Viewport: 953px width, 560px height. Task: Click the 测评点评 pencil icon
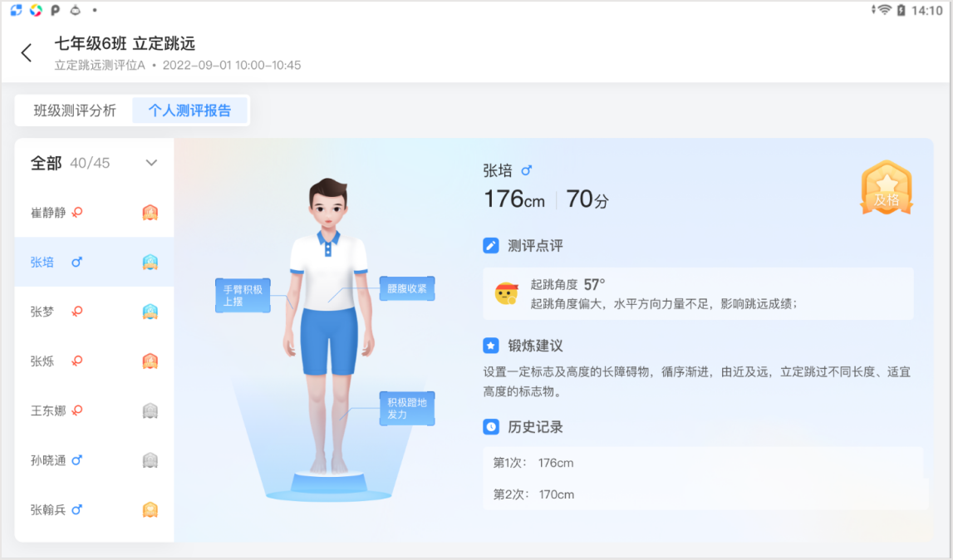pos(490,246)
